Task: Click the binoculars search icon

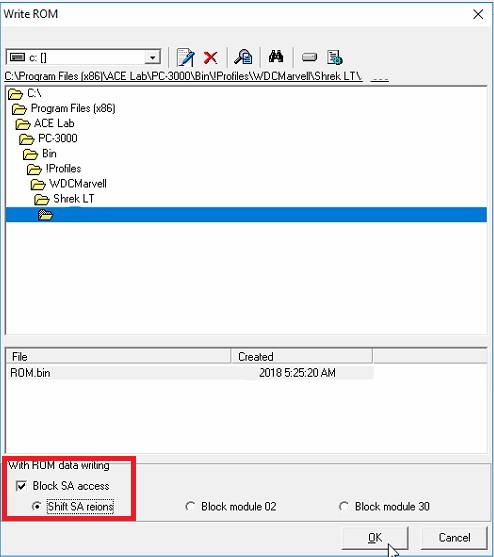Action: tap(276, 56)
